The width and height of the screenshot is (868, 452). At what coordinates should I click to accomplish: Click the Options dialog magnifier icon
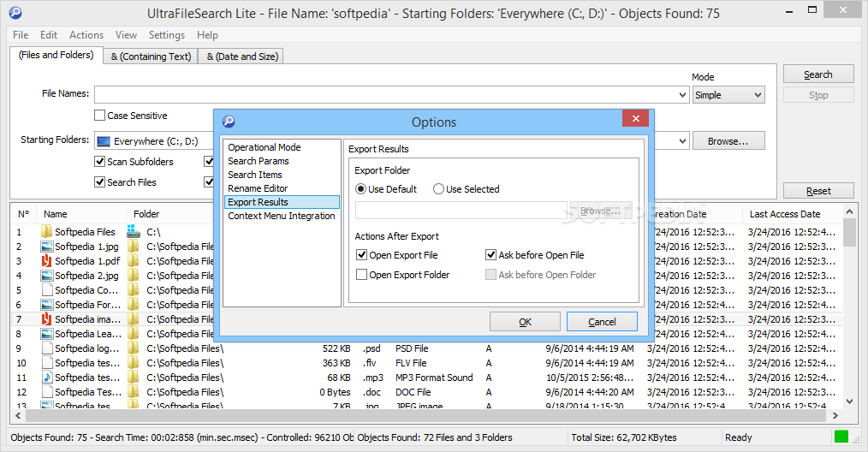pos(229,122)
